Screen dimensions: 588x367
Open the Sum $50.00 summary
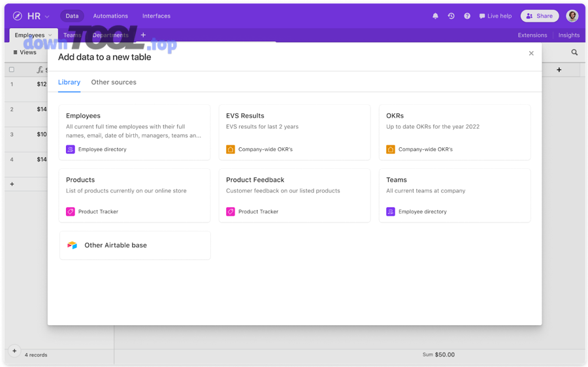pos(438,355)
